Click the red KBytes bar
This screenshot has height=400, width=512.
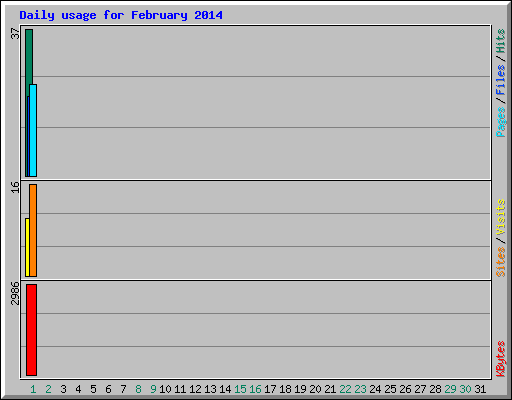click(31, 330)
